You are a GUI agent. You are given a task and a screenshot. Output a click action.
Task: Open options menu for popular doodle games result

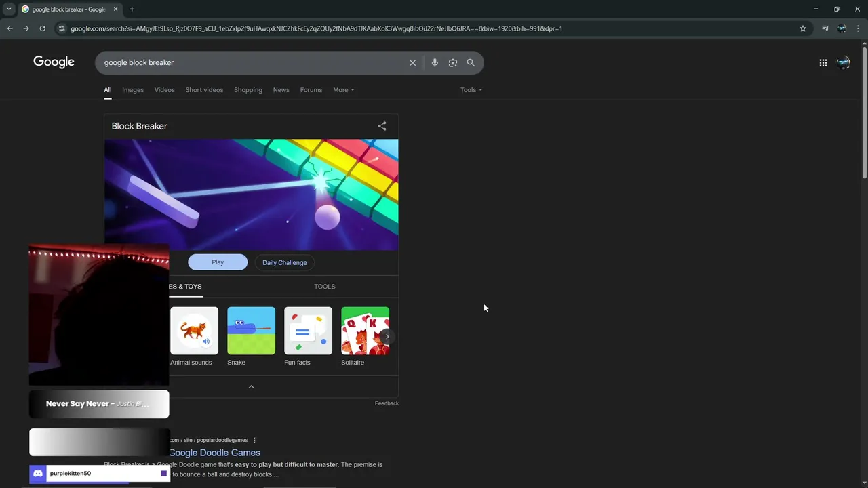[254, 440]
